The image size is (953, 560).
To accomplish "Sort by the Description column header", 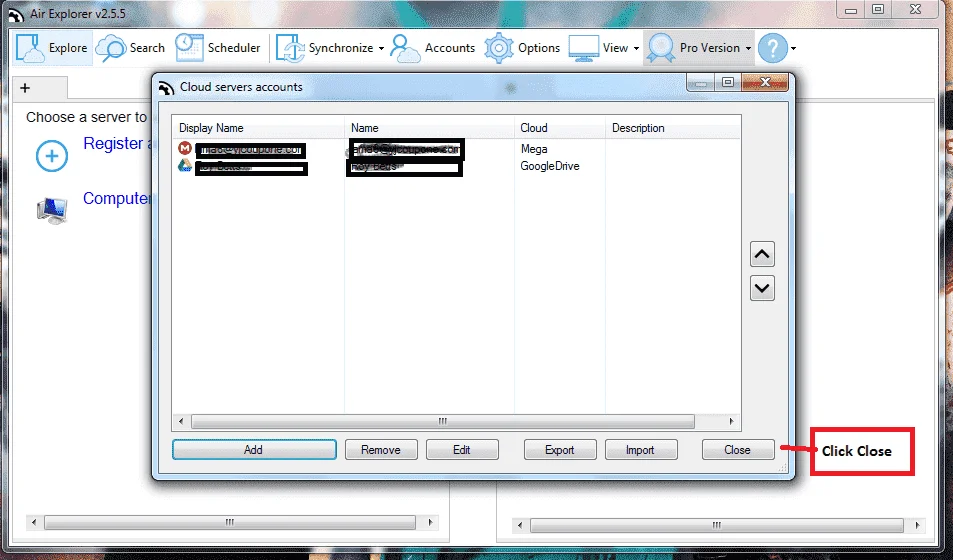I will (x=673, y=128).
